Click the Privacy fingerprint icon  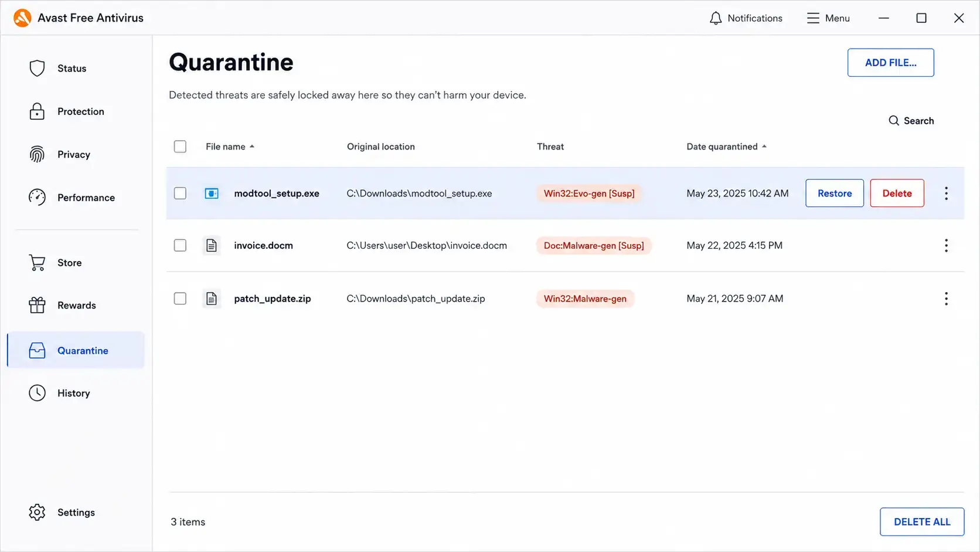pyautogui.click(x=37, y=154)
